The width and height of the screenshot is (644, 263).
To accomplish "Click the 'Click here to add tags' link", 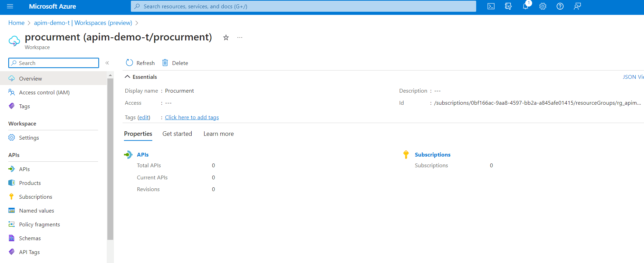I will (192, 118).
